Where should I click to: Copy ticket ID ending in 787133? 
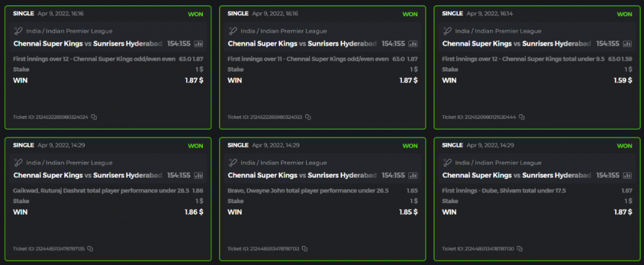click(x=305, y=249)
